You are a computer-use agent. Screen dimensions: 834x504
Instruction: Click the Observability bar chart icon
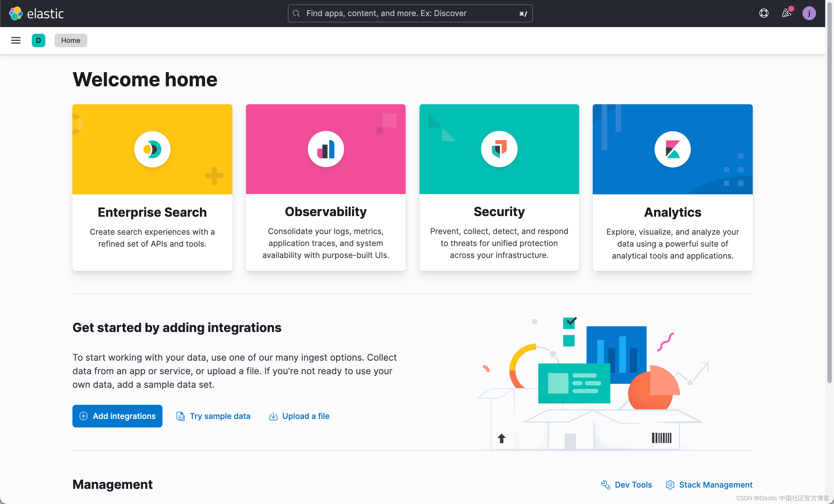326,149
